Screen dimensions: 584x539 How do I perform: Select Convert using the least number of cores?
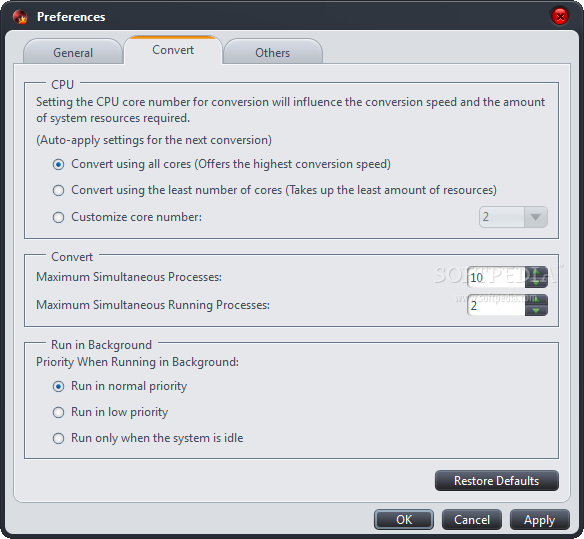[x=58, y=190]
